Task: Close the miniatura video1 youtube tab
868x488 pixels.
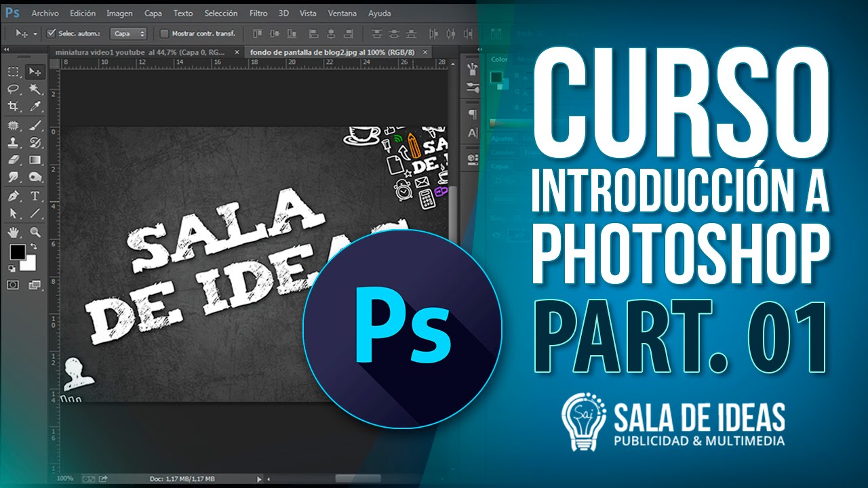Action: click(x=237, y=52)
